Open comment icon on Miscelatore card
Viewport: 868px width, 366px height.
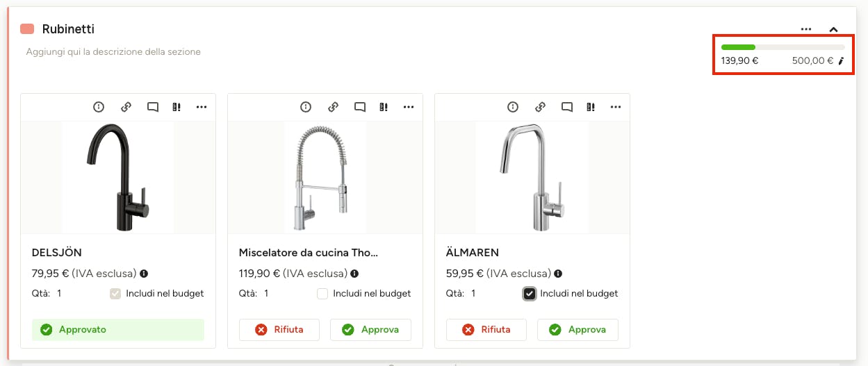tap(360, 107)
